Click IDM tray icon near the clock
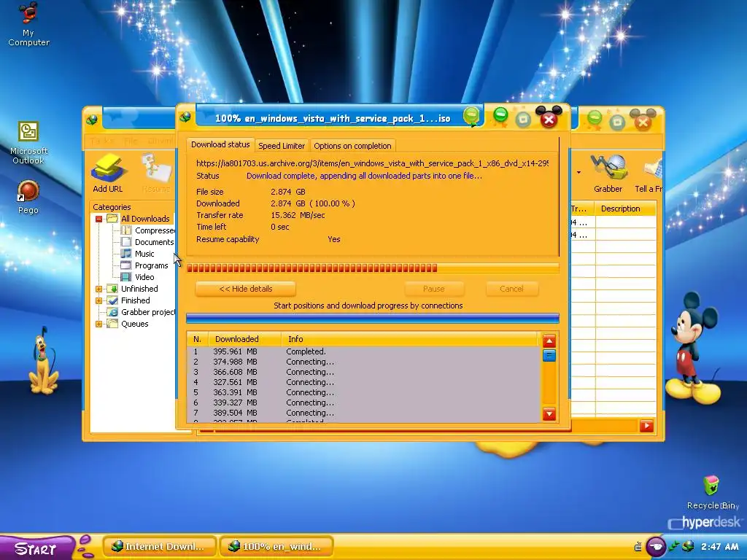The height and width of the screenshot is (560, 747). tap(688, 546)
